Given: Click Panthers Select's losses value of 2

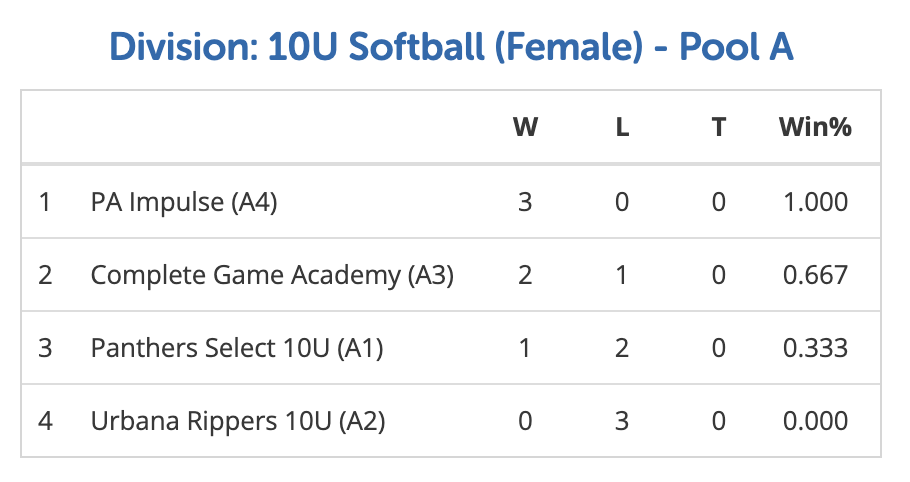Looking at the screenshot, I should [x=622, y=348].
